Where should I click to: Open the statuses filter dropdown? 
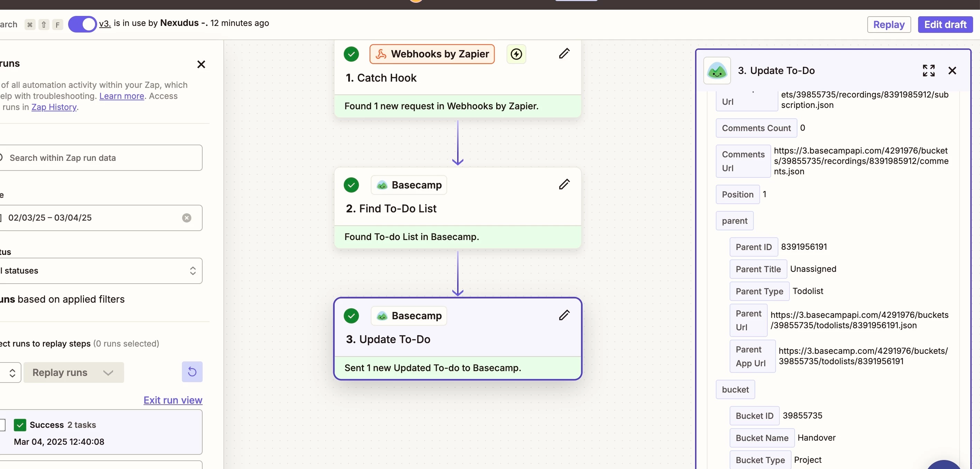click(100, 270)
